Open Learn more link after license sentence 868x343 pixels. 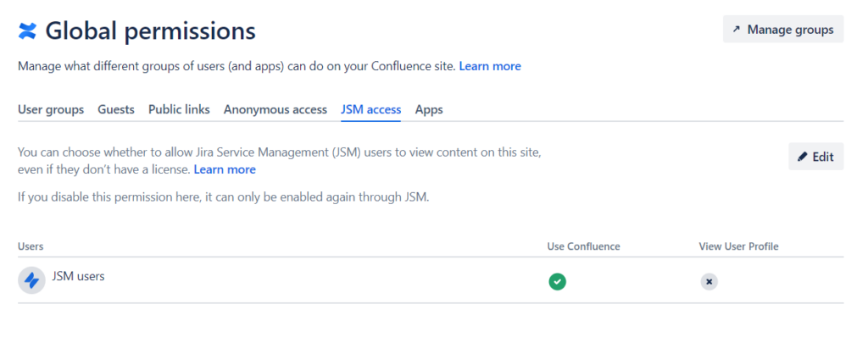(225, 169)
